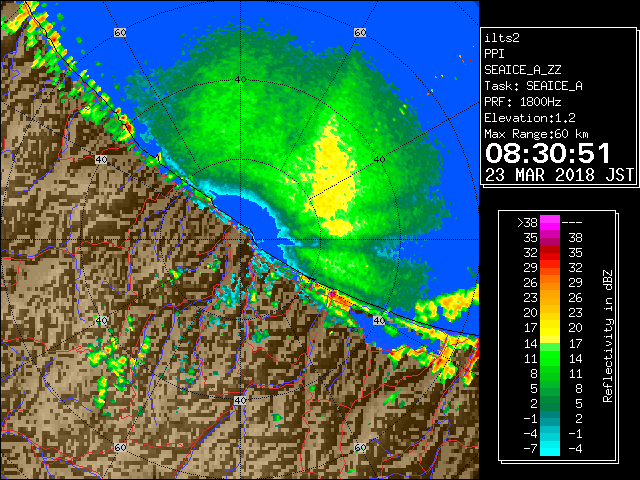Click the ">38" legend label
This screenshot has height=480, width=640.
(x=527, y=223)
